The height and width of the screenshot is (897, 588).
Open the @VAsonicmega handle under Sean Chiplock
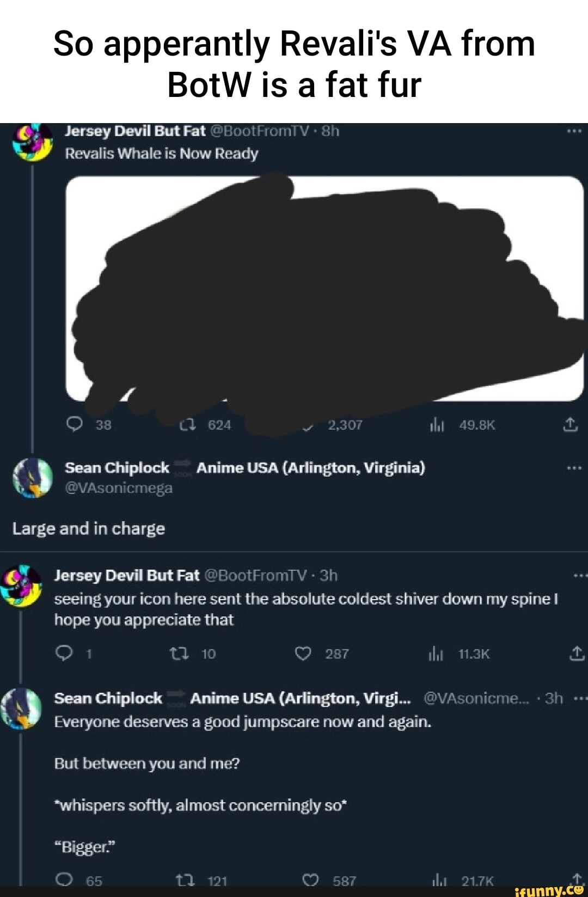coord(119,488)
